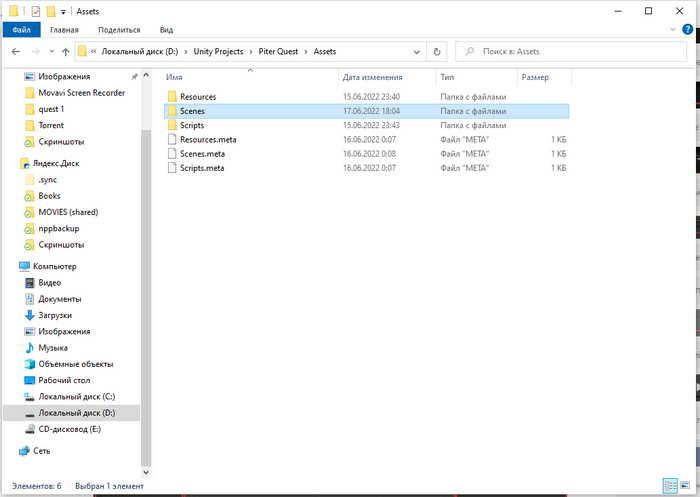Refresh the Assets folder view
The width and height of the screenshot is (700, 497).
coord(436,51)
